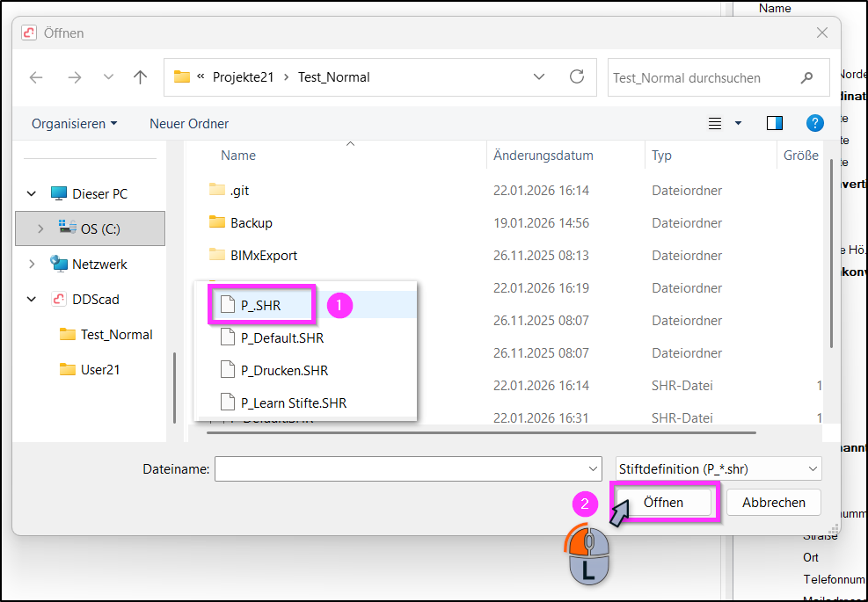Image resolution: width=868 pixels, height=602 pixels.
Task: Open recent locations chevron beside forward arrow
Action: pos(108,77)
